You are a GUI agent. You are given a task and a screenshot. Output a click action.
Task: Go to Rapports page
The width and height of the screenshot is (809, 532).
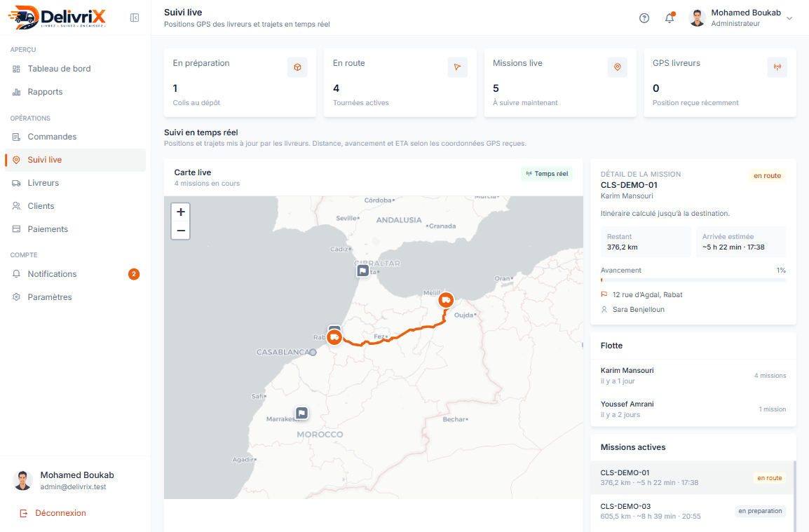click(75, 92)
